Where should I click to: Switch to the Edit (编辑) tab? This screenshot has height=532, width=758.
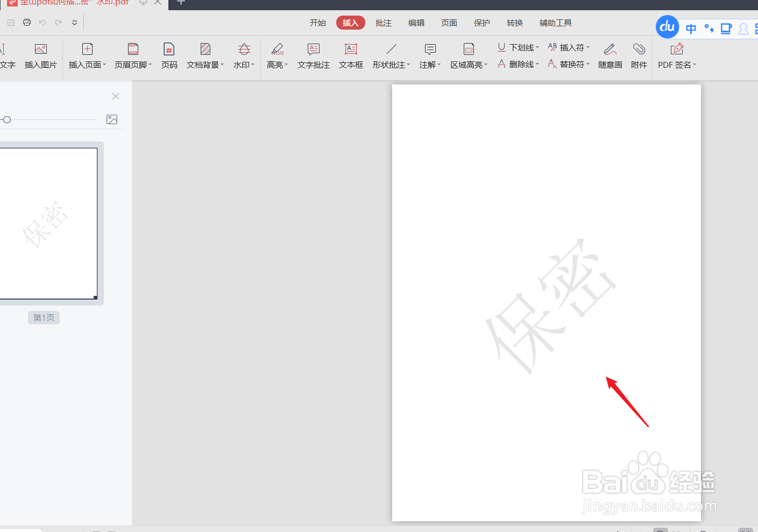pos(416,23)
